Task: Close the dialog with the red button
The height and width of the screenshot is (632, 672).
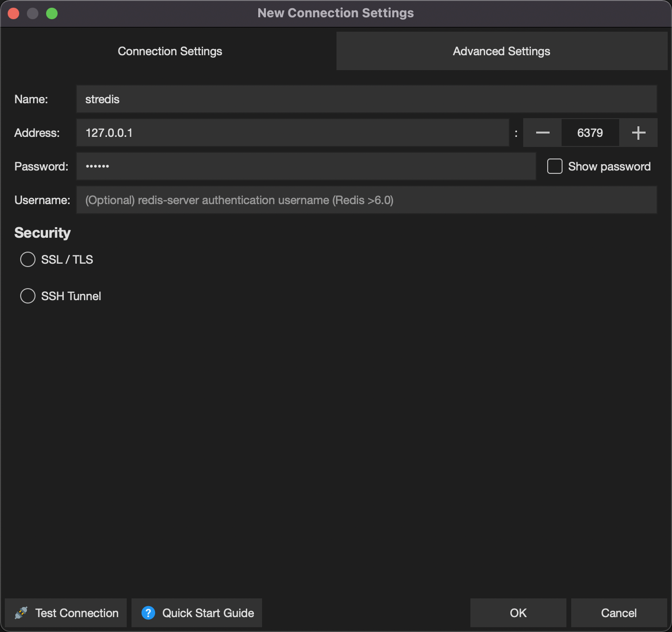Action: click(13, 13)
